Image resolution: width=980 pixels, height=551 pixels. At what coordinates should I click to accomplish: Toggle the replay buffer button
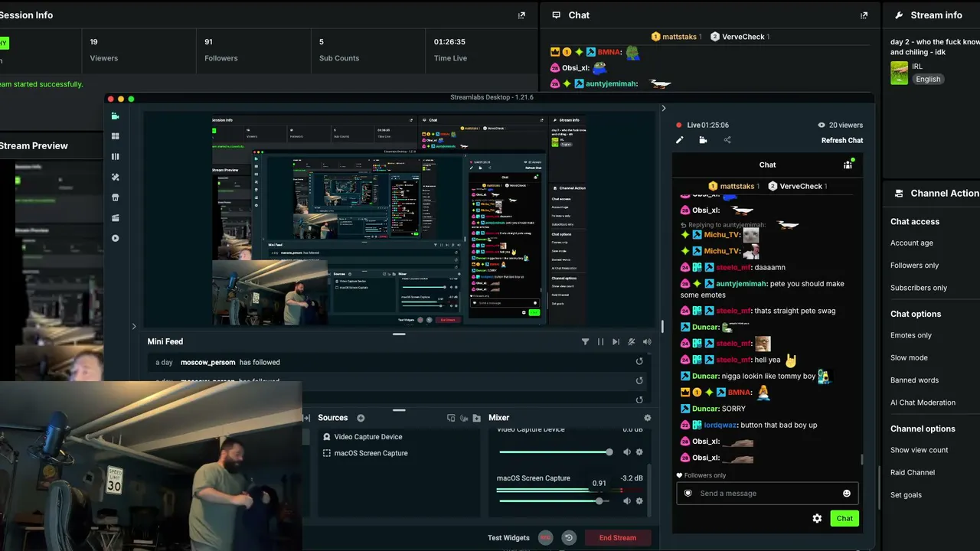click(x=569, y=538)
